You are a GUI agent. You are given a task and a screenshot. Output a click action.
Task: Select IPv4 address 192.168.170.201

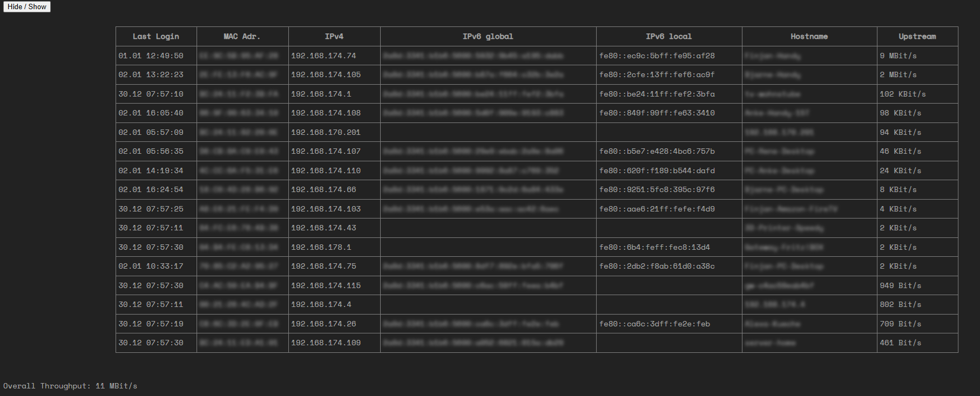coord(326,132)
